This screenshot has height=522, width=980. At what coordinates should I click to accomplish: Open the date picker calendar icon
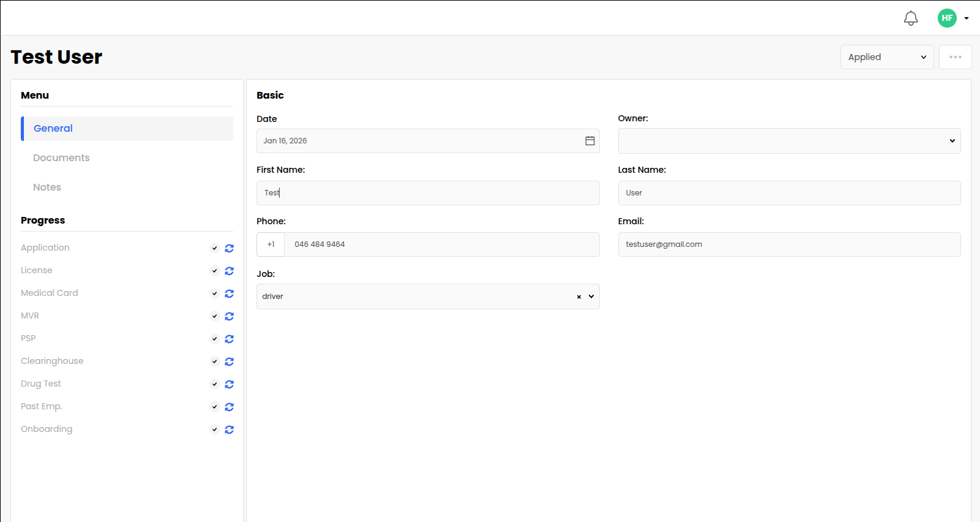[x=589, y=141]
